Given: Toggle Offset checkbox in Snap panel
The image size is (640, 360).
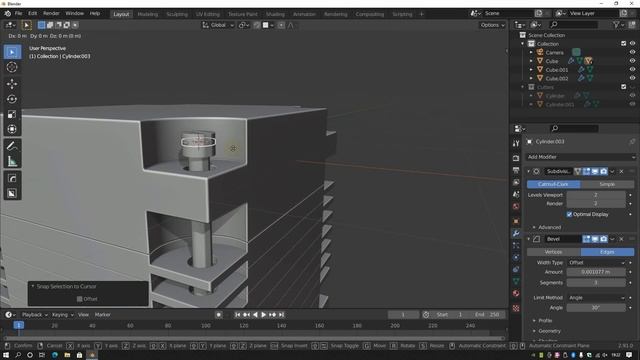Looking at the screenshot, I should tap(80, 299).
